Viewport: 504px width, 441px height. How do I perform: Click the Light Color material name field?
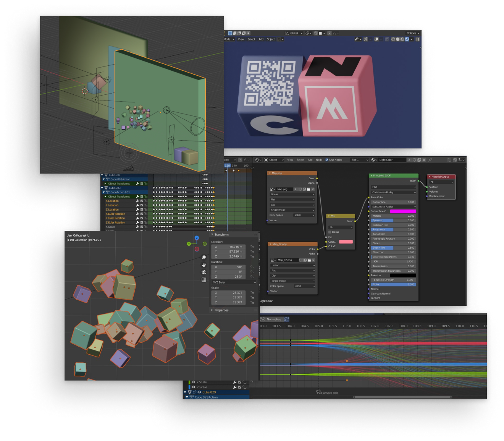click(x=392, y=160)
